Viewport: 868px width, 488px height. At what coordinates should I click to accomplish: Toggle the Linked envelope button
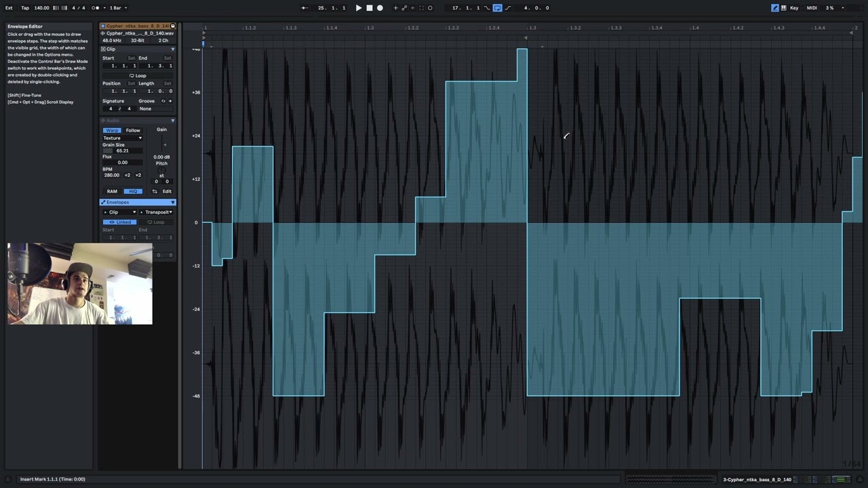pyautogui.click(x=120, y=222)
